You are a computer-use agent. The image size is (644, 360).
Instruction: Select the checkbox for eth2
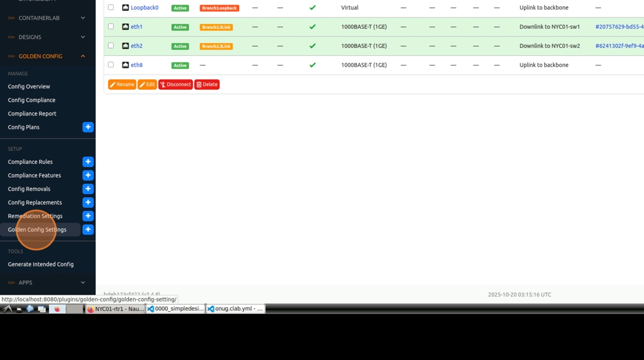[111, 45]
